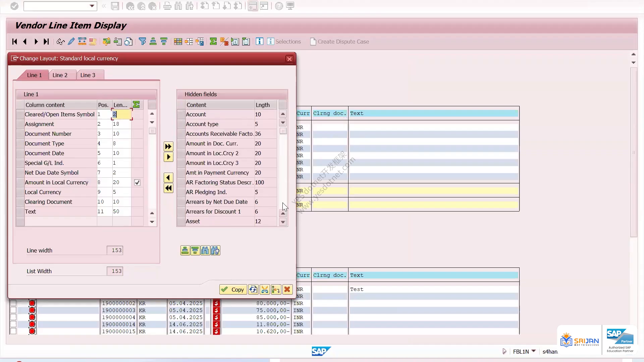Image resolution: width=644 pixels, height=362 pixels.
Task: Click the cancel red X button in dialog
Action: pos(287,290)
